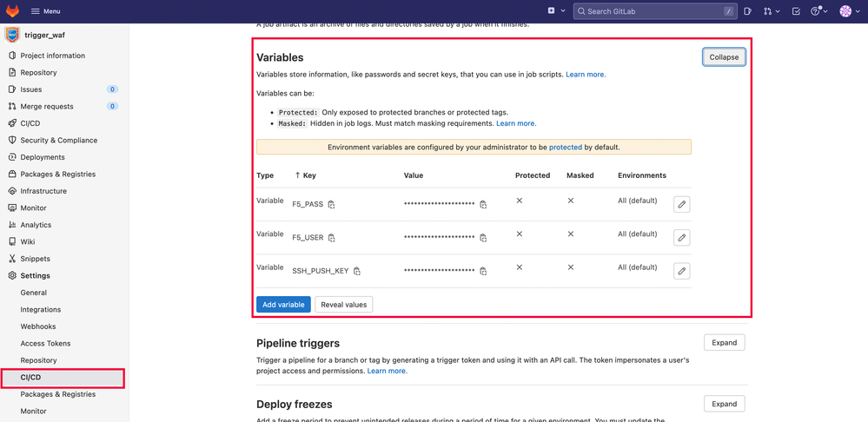The height and width of the screenshot is (422, 868).
Task: Open the Menu hamburger in top bar
Action: pyautogui.click(x=45, y=11)
